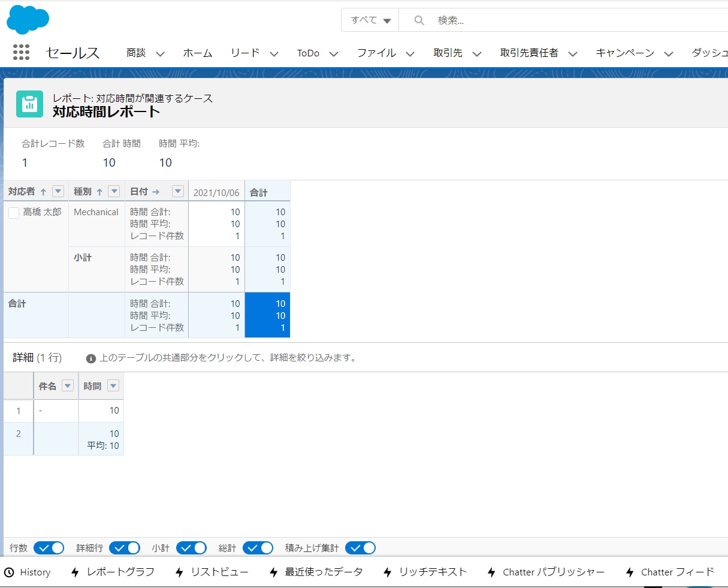Image resolution: width=728 pixels, height=588 pixels.
Task: Click the lightning icon beside リストビュー
Action: pos(179,572)
